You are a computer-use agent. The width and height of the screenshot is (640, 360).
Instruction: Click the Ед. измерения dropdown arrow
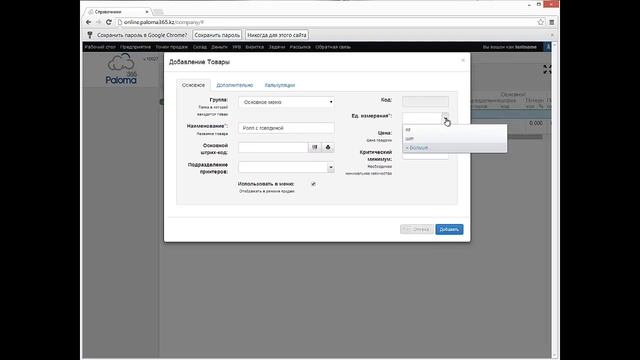(445, 118)
